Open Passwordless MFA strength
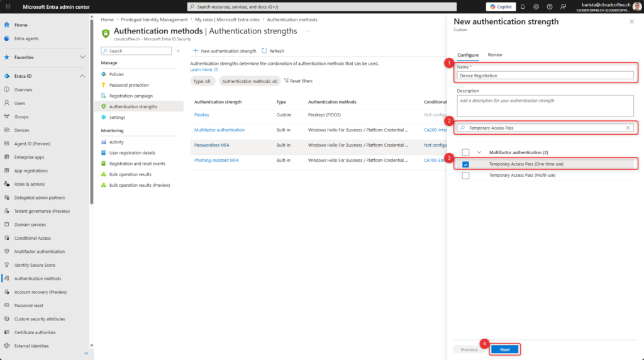Screen dimensions: 644x360 pos(211,145)
